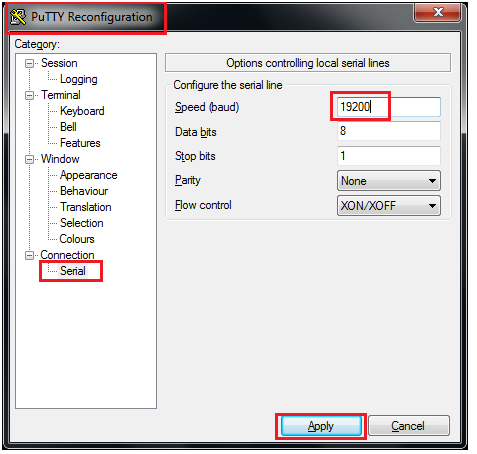This screenshot has height=454, width=477.
Task: Open the Bell settings category
Action: pyautogui.click(x=68, y=127)
